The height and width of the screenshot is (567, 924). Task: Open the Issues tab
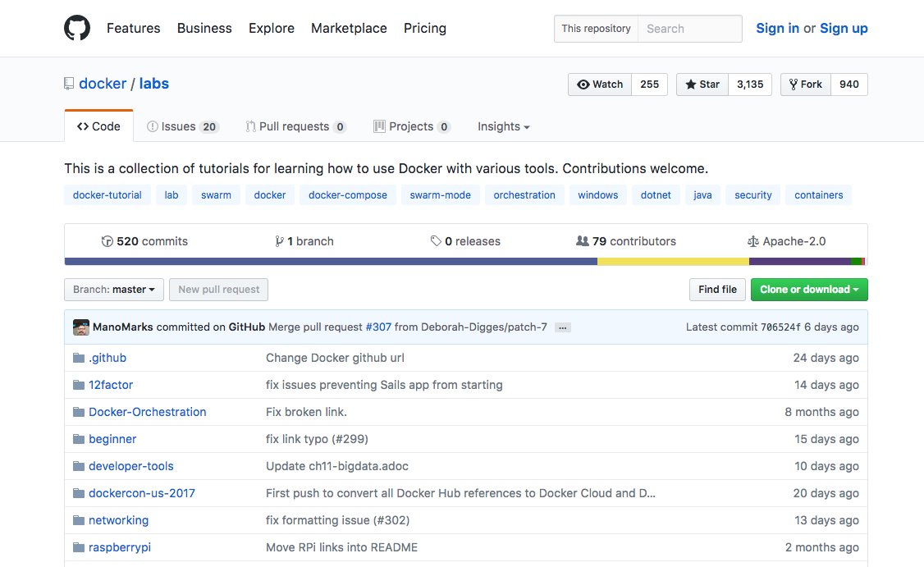click(x=183, y=126)
